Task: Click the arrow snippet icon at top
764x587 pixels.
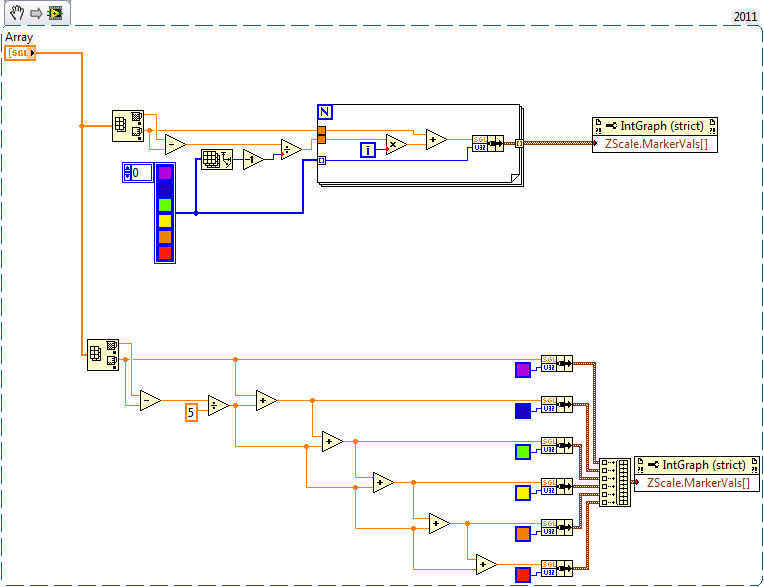Action: (36, 13)
